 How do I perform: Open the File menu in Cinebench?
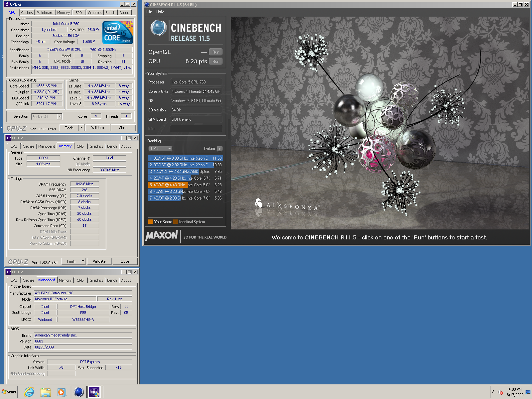pos(149,11)
